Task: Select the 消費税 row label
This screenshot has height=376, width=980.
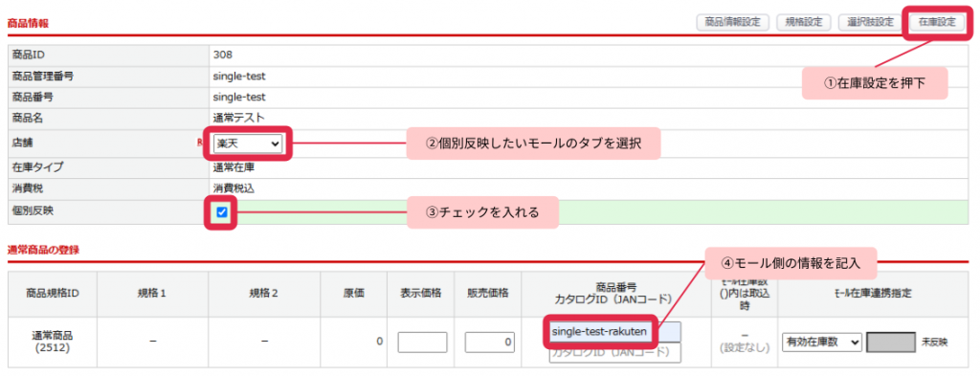Action: (28, 188)
